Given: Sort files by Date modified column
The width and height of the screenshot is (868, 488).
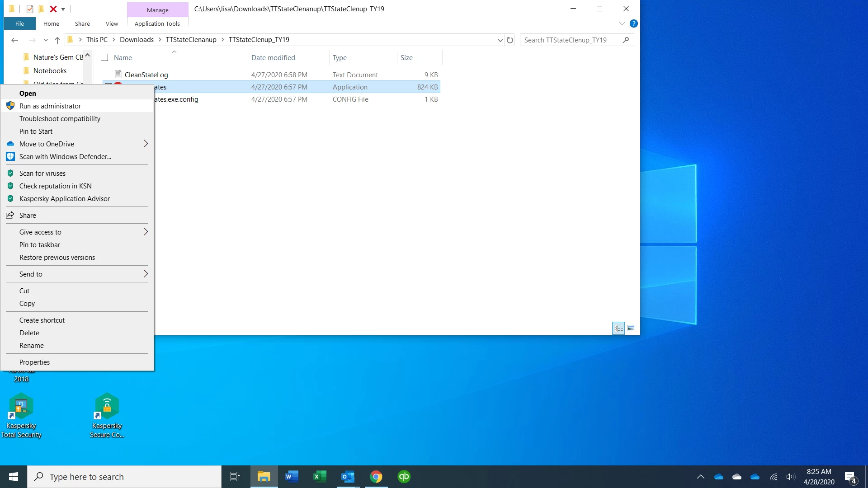Looking at the screenshot, I should [x=273, y=58].
